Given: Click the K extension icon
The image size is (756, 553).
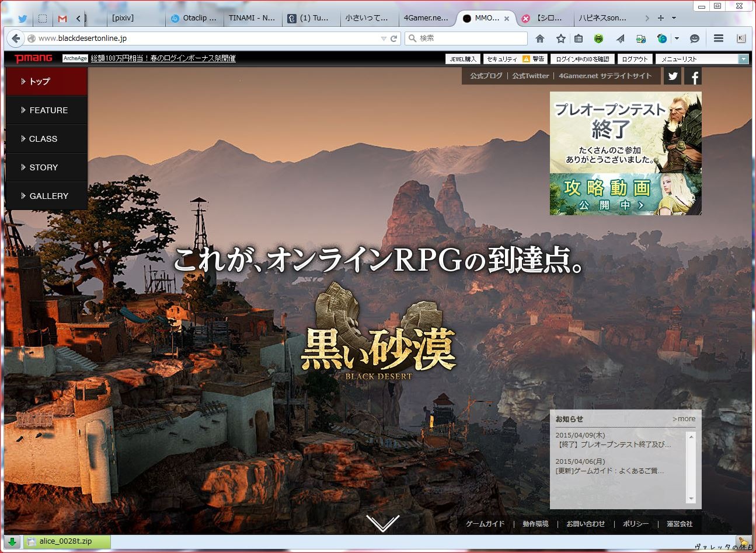Looking at the screenshot, I should tap(741, 38).
